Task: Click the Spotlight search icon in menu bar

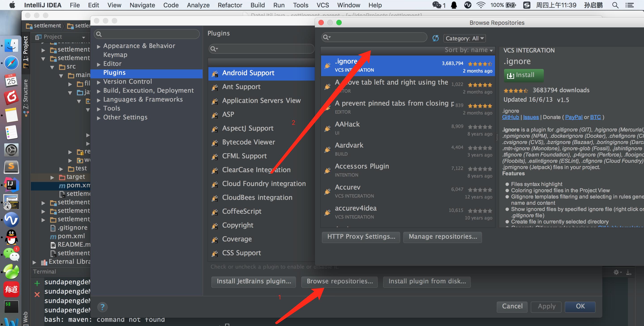Action: pos(615,5)
